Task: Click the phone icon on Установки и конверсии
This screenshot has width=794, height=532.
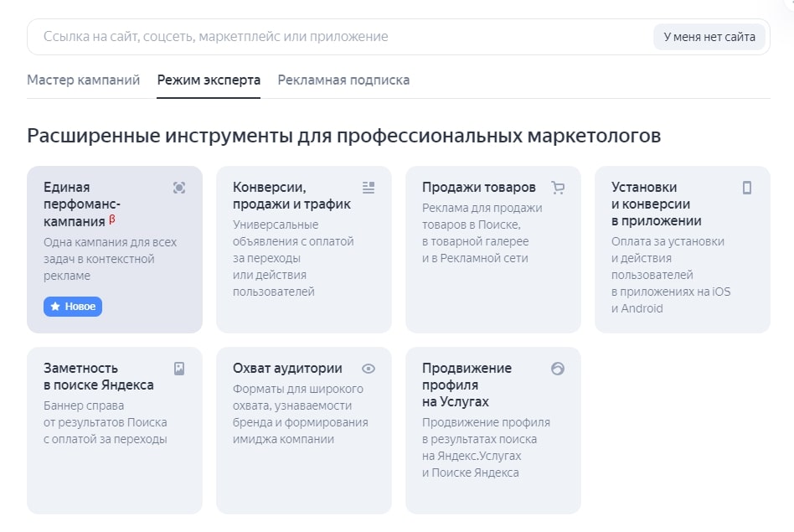Action: [x=747, y=188]
